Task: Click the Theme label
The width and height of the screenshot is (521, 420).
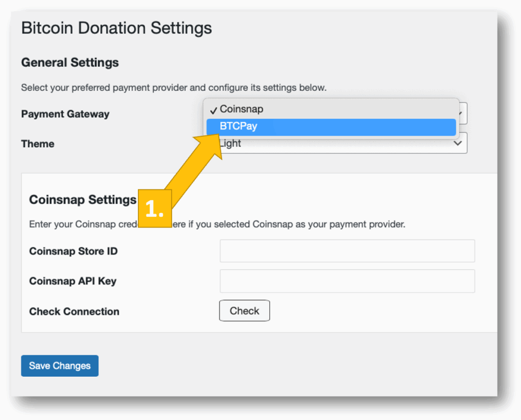Action: coord(38,144)
